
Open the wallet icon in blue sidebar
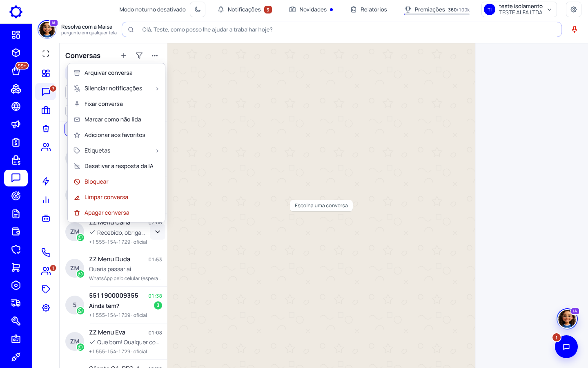(x=16, y=232)
